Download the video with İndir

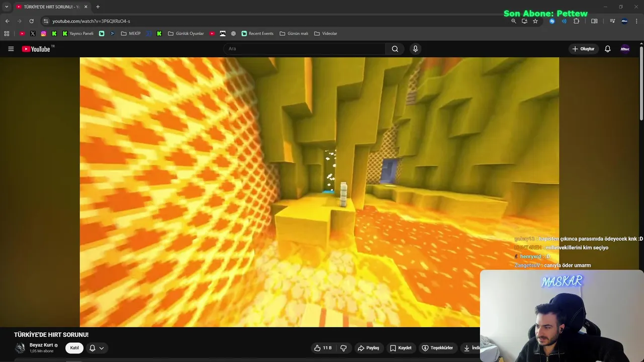tap(471, 348)
